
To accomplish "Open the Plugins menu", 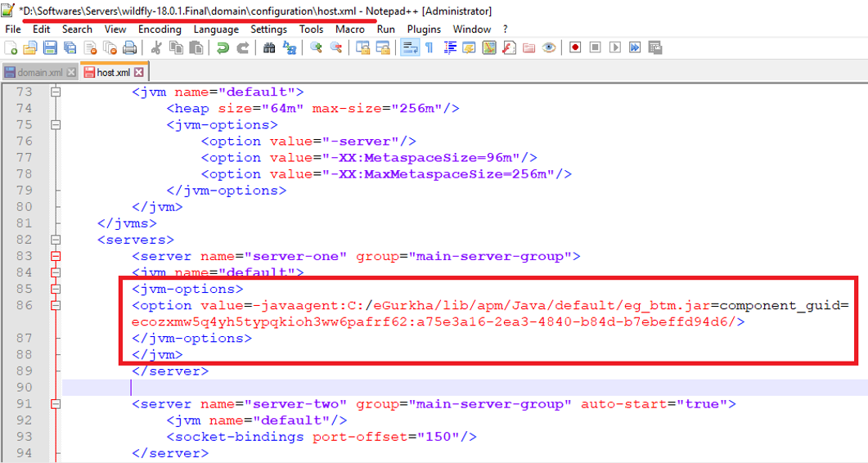I will tap(424, 29).
